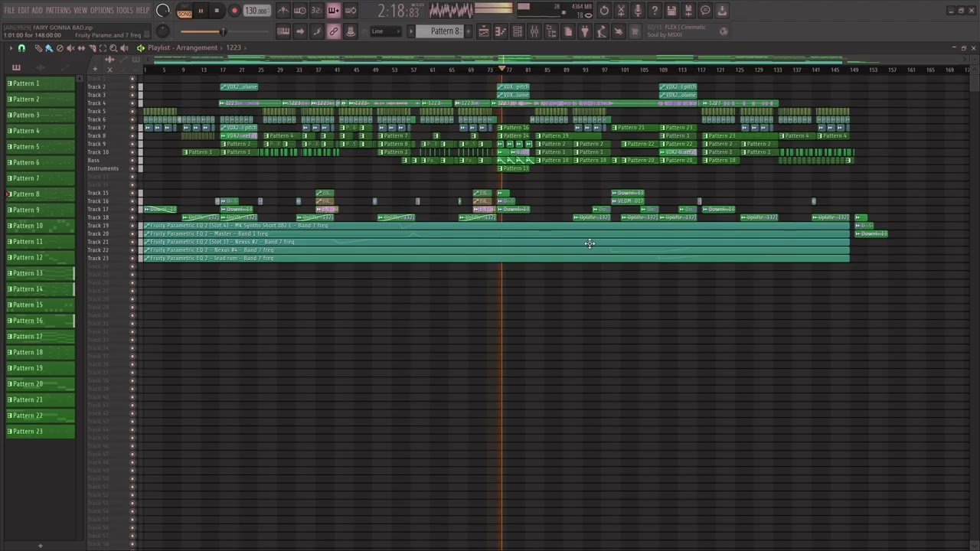980x551 pixels.
Task: Open the content library cart icon
Action: [x=635, y=31]
